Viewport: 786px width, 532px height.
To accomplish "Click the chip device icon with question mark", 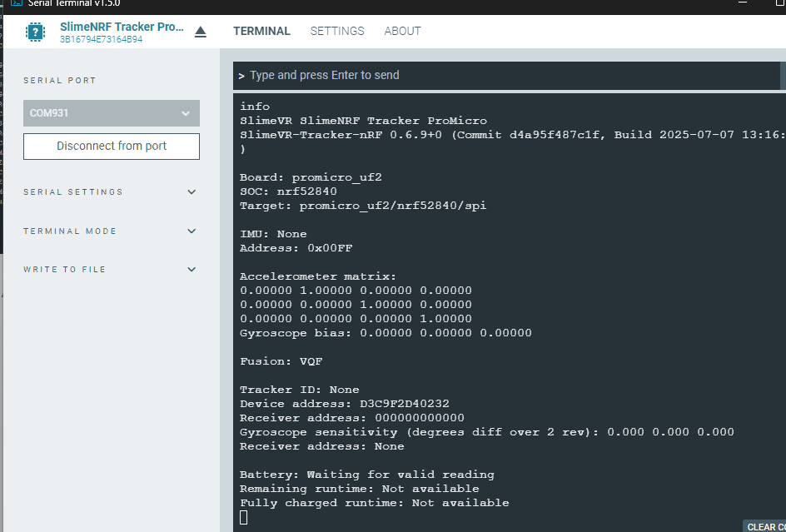I will [x=35, y=32].
